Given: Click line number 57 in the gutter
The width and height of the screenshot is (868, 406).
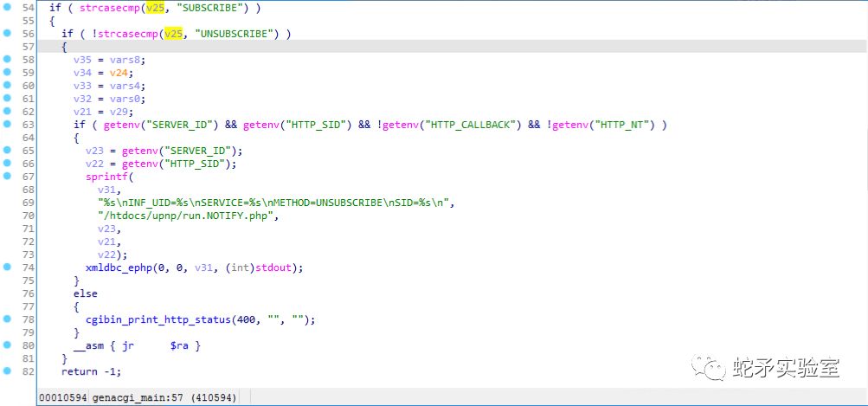Looking at the screenshot, I should click(29, 47).
